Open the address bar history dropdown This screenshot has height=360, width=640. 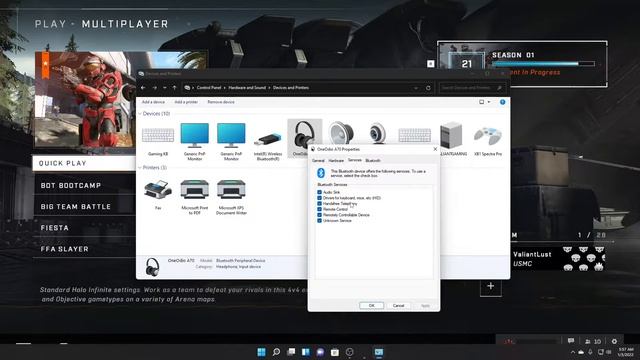pos(416,88)
